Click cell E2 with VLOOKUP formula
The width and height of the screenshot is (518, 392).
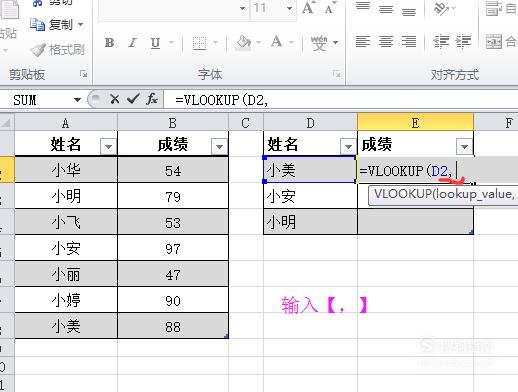coord(415,170)
